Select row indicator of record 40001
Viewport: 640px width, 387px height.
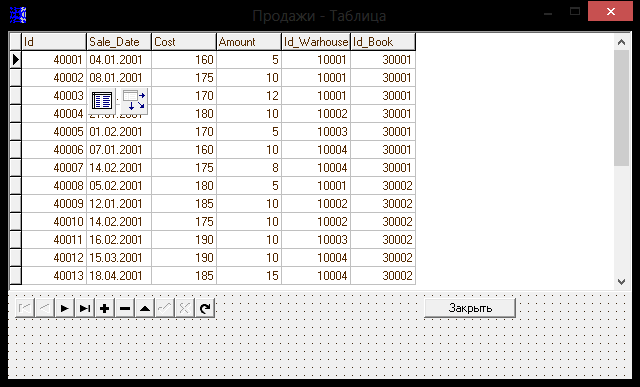(16, 60)
